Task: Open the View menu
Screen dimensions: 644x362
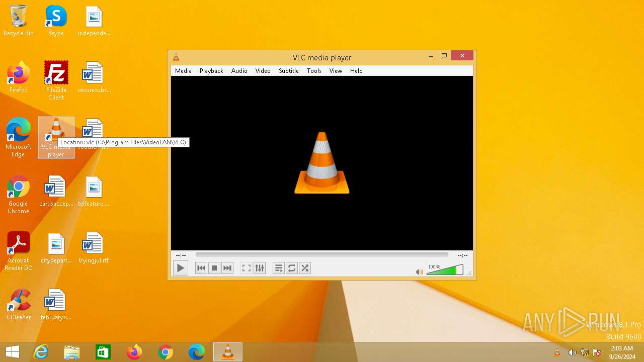Action: click(336, 71)
